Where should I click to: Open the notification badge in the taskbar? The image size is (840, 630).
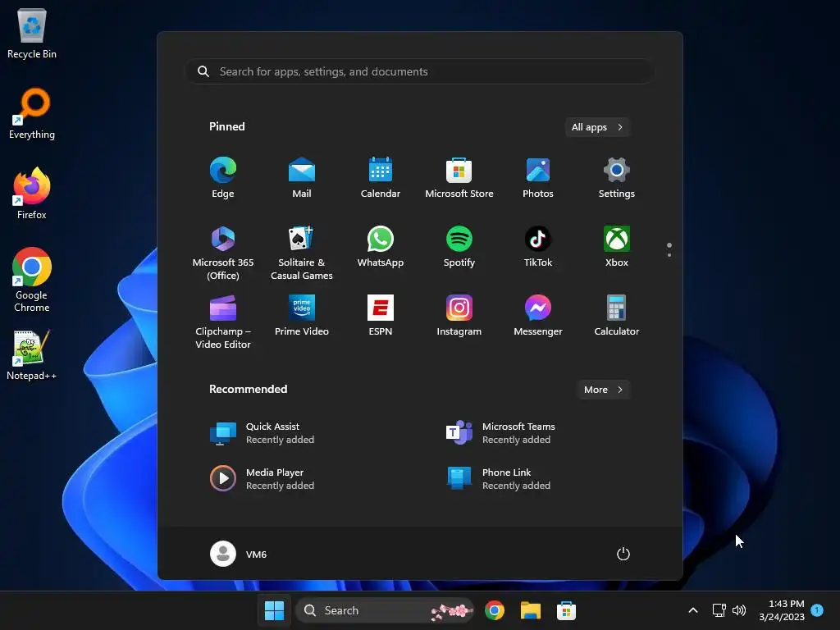click(818, 609)
